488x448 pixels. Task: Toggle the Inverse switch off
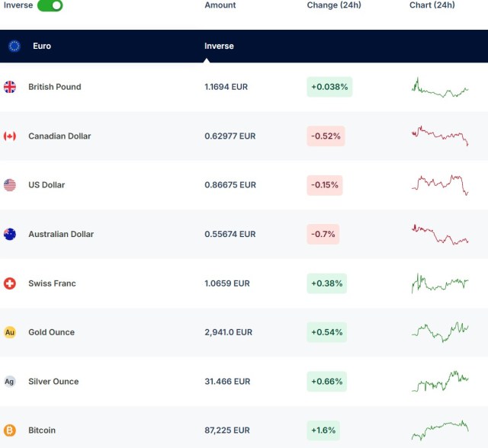(50, 5)
